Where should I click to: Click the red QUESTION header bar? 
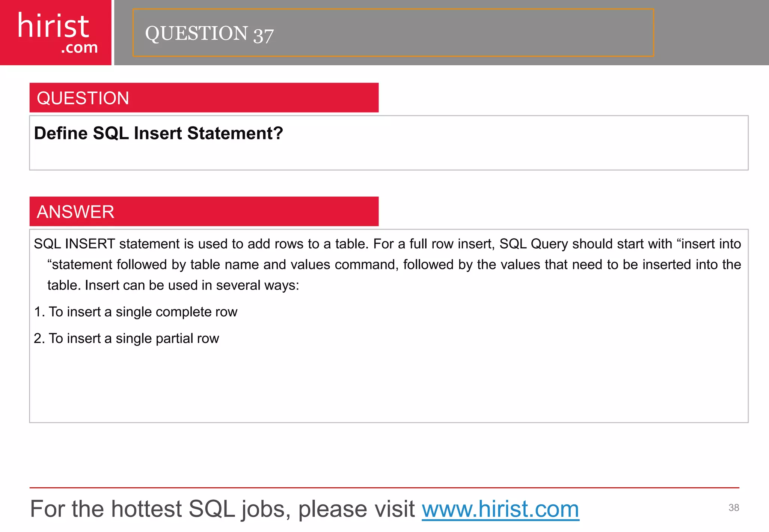204,98
